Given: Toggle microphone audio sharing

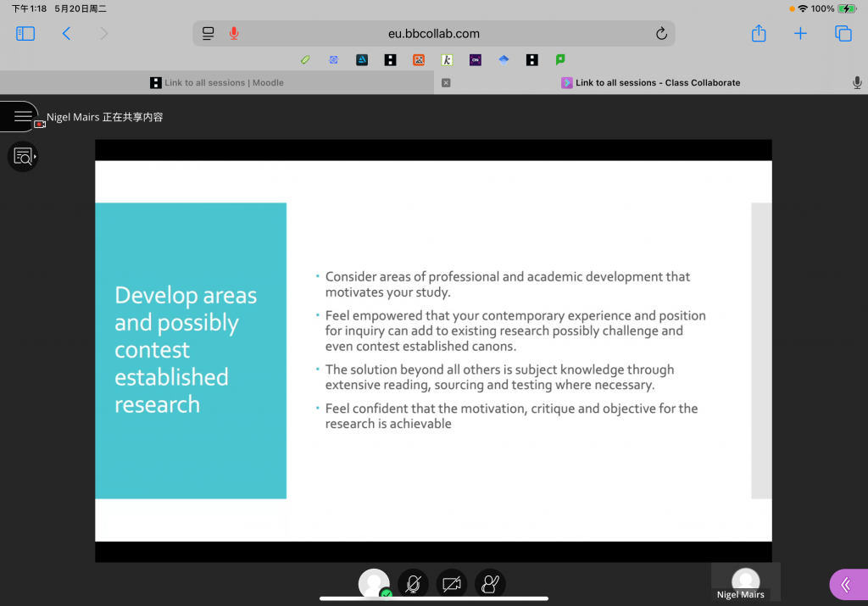Looking at the screenshot, I should tap(413, 583).
